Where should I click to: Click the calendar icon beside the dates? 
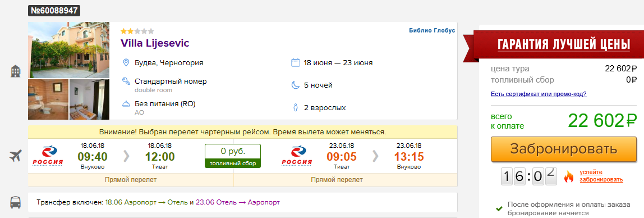tap(295, 62)
